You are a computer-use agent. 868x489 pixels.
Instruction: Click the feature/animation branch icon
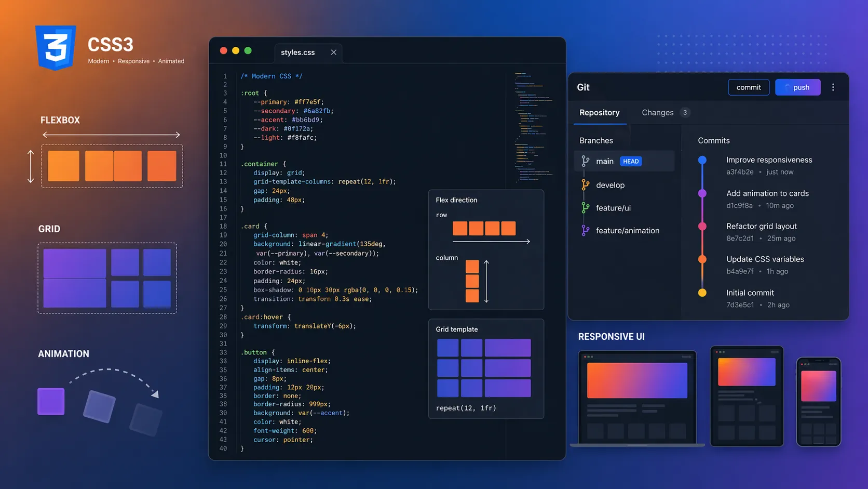coord(586,231)
